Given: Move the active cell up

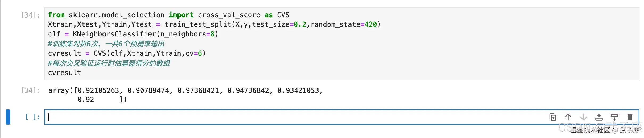Looking at the screenshot, I should 568,117.
